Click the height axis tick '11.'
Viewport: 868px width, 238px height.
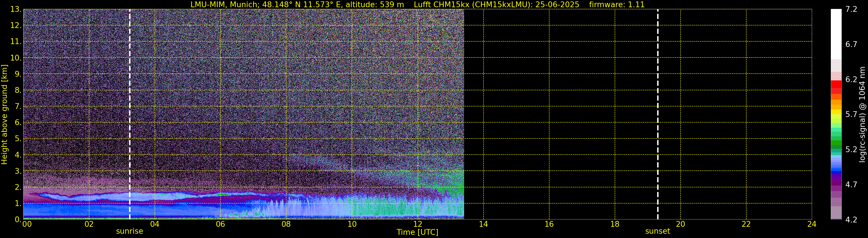[x=16, y=41]
